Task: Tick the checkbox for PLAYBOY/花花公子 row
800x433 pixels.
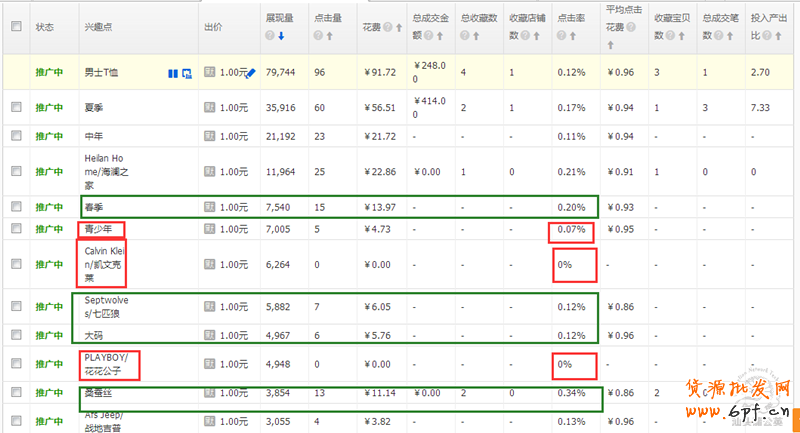Action: tap(16, 364)
